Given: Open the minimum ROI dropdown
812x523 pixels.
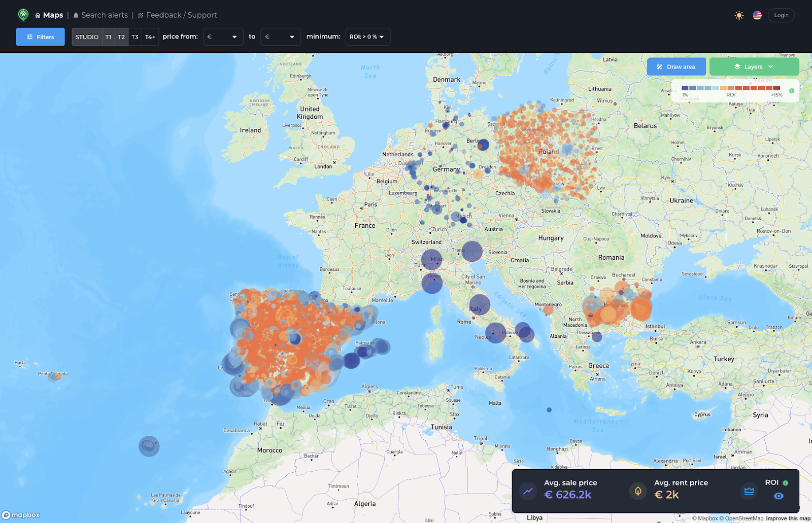Looking at the screenshot, I should (367, 37).
